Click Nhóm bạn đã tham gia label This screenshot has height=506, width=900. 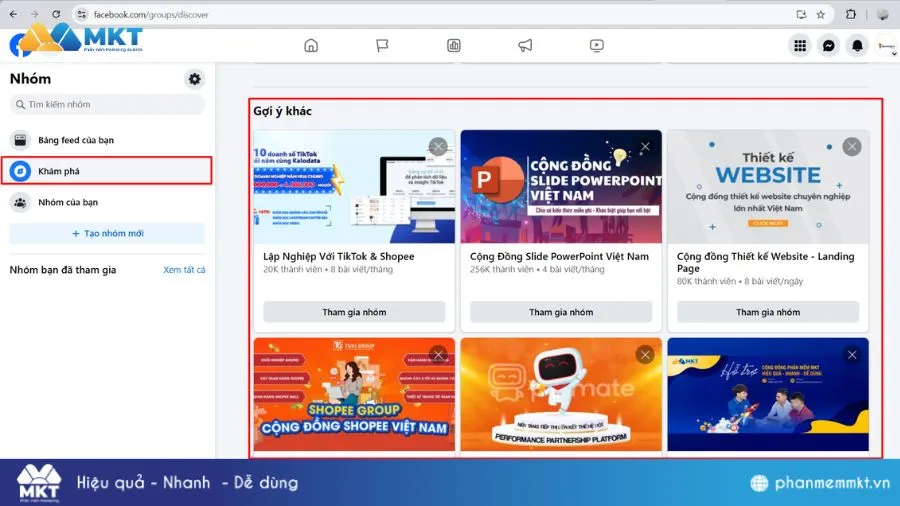coord(63,270)
